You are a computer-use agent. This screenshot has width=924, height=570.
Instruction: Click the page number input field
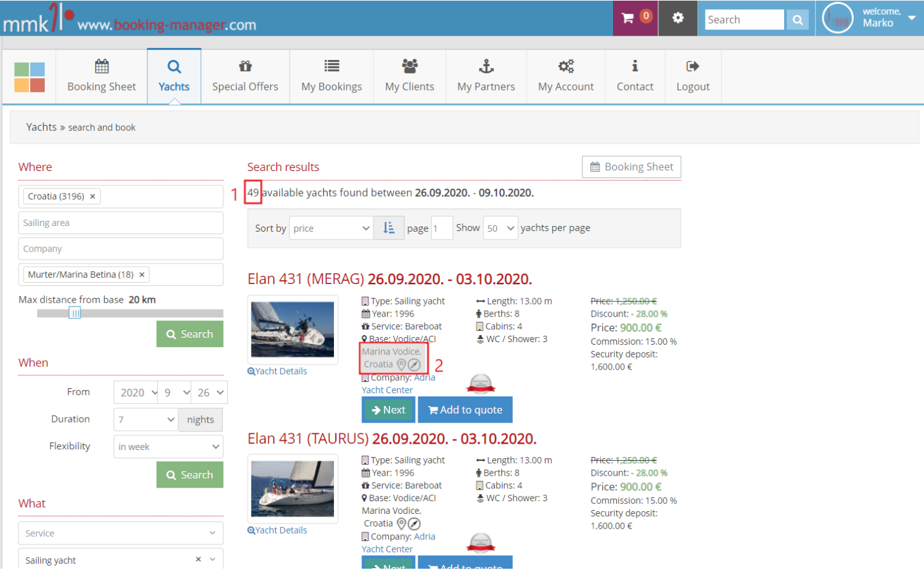[442, 228]
